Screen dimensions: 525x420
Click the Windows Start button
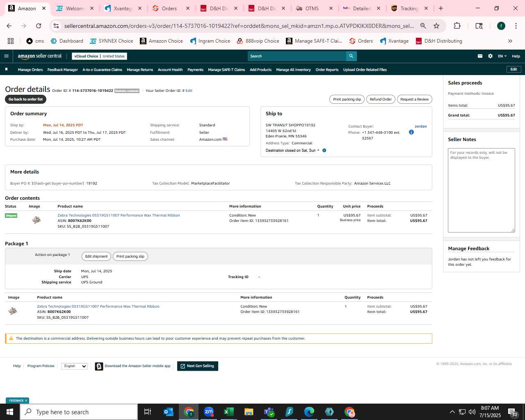(x=10, y=412)
